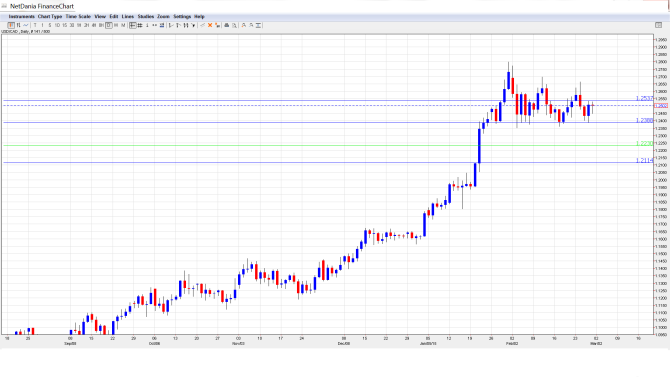Viewport: 670px width, 377px height.
Task: Switch to 5-minute time scale
Action: (x=50, y=26)
